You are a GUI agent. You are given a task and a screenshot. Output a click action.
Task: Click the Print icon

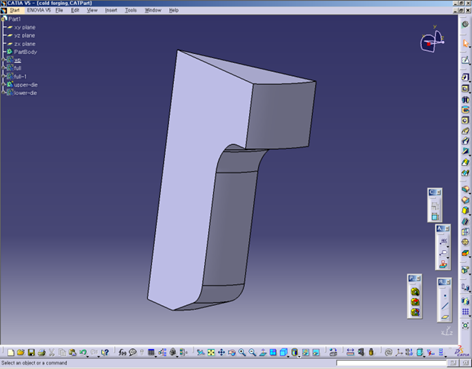point(42,352)
